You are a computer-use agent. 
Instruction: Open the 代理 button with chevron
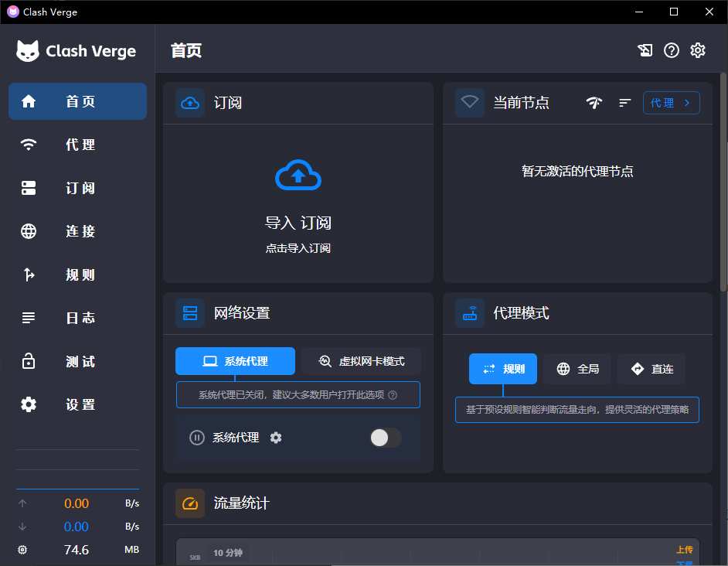coord(672,103)
